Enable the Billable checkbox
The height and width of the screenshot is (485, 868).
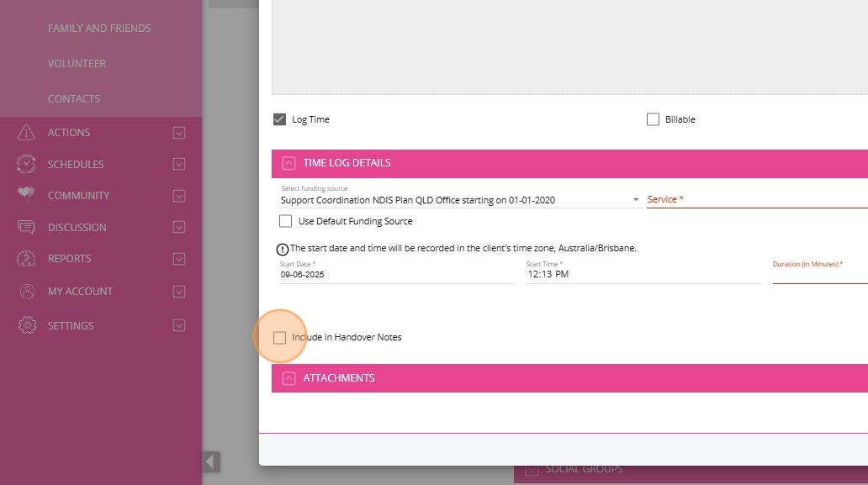[x=654, y=119]
